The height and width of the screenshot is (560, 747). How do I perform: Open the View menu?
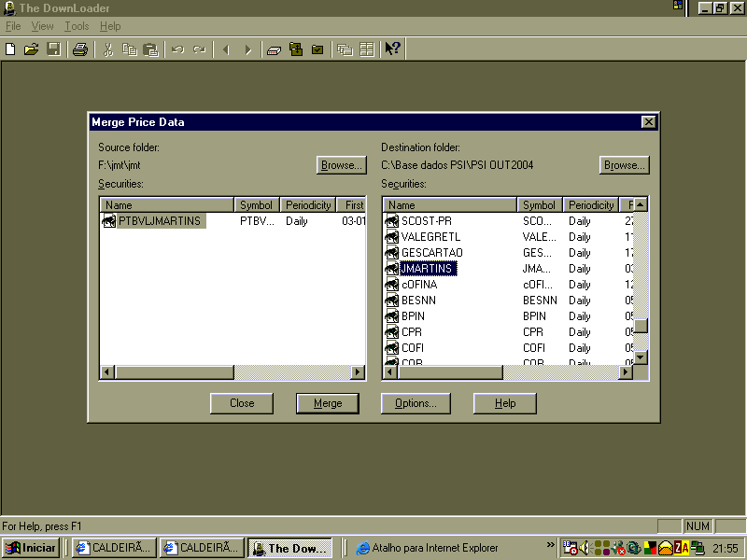[42, 26]
